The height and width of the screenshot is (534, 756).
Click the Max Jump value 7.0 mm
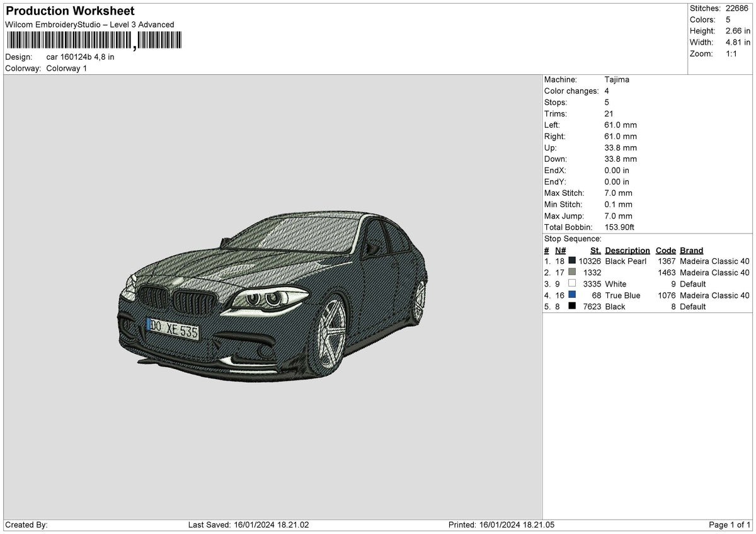point(618,215)
